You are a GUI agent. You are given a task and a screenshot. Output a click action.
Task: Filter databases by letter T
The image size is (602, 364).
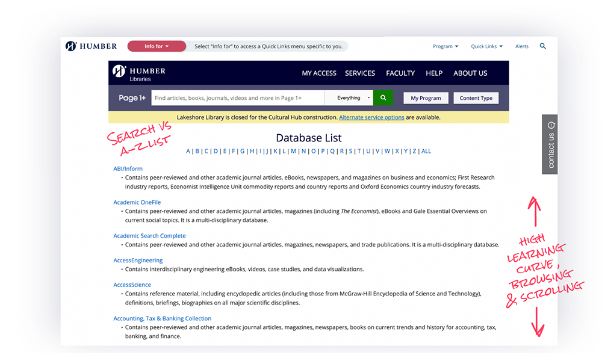pyautogui.click(x=359, y=151)
